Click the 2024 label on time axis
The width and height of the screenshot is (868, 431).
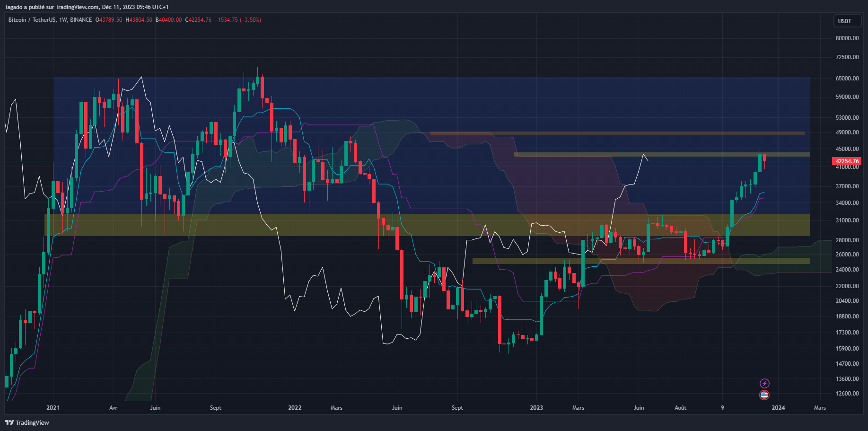click(778, 408)
